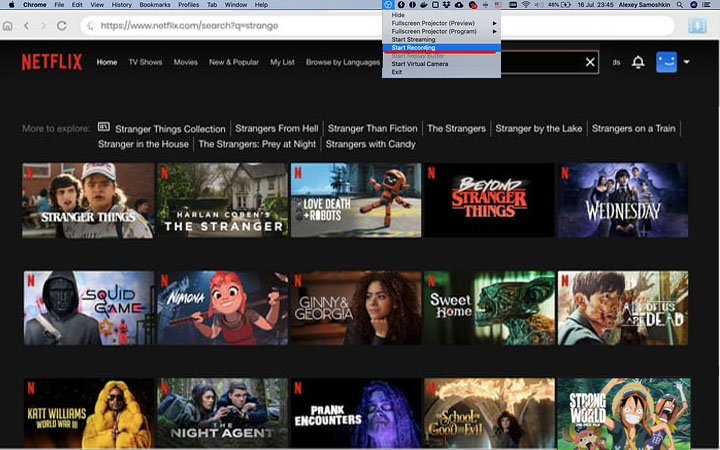Open Harlan Coben's The Stranger card

point(223,200)
